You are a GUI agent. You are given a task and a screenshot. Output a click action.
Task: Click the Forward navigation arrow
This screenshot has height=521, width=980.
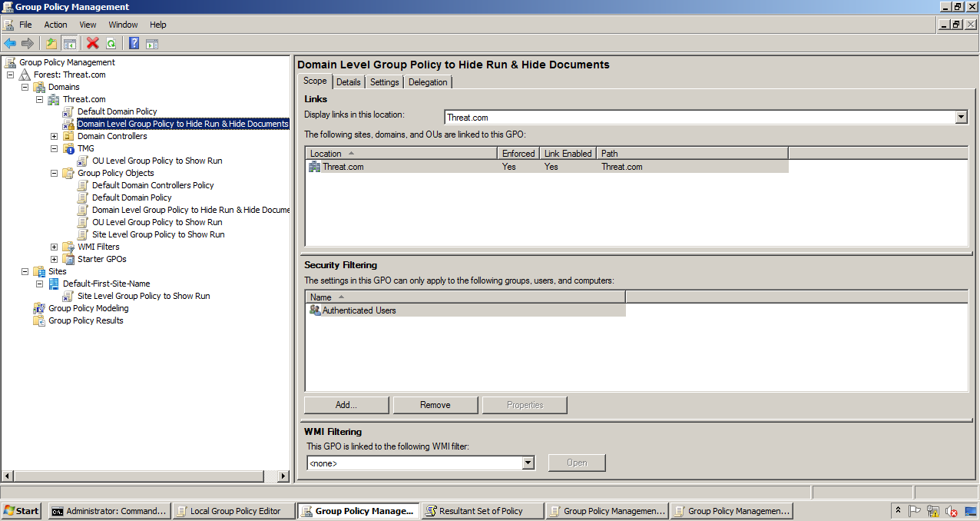[x=28, y=43]
